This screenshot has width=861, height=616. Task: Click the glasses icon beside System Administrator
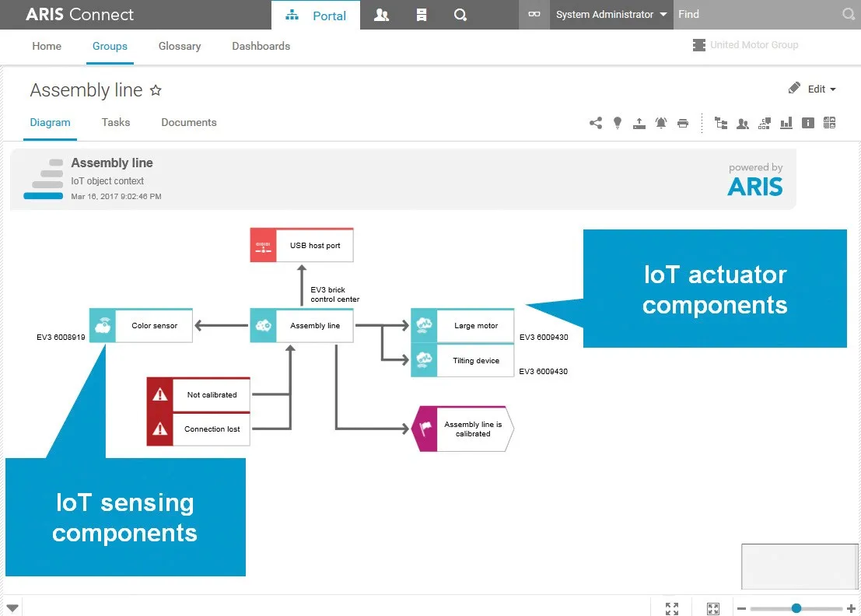(x=534, y=14)
